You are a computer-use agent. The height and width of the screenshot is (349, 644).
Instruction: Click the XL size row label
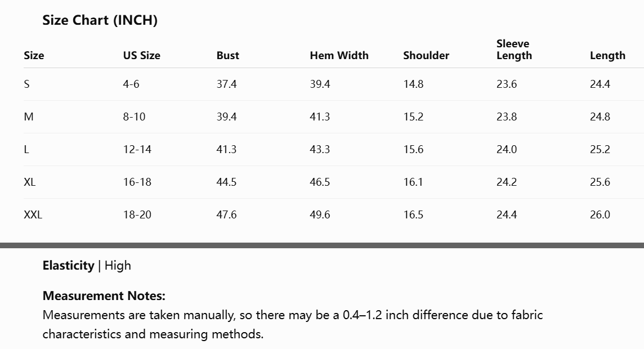[30, 182]
